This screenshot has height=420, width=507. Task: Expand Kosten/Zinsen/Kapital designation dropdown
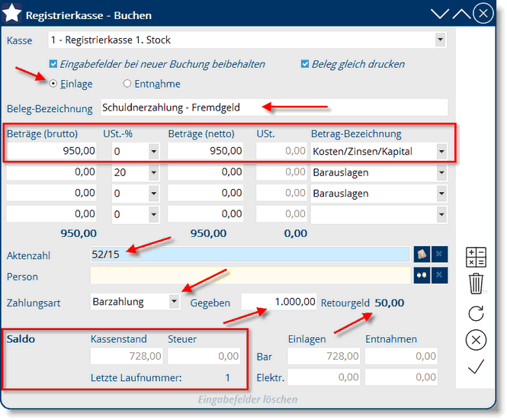click(x=441, y=152)
